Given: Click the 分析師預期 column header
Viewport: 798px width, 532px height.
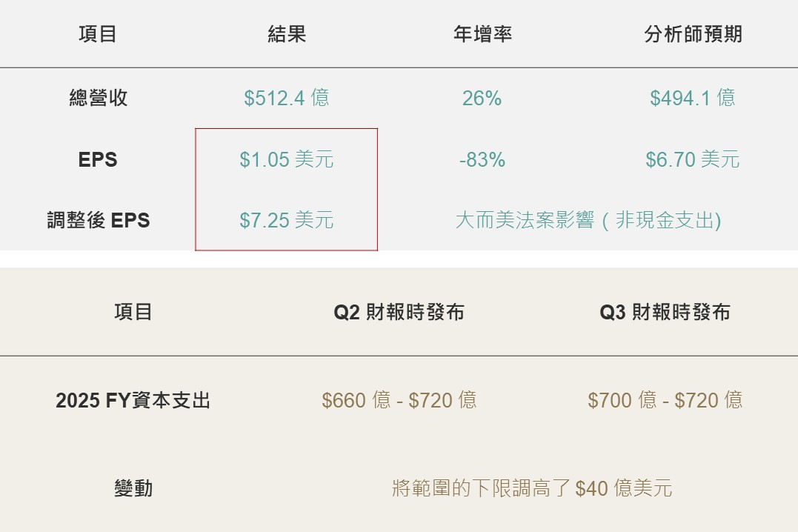Looking at the screenshot, I should point(693,34).
